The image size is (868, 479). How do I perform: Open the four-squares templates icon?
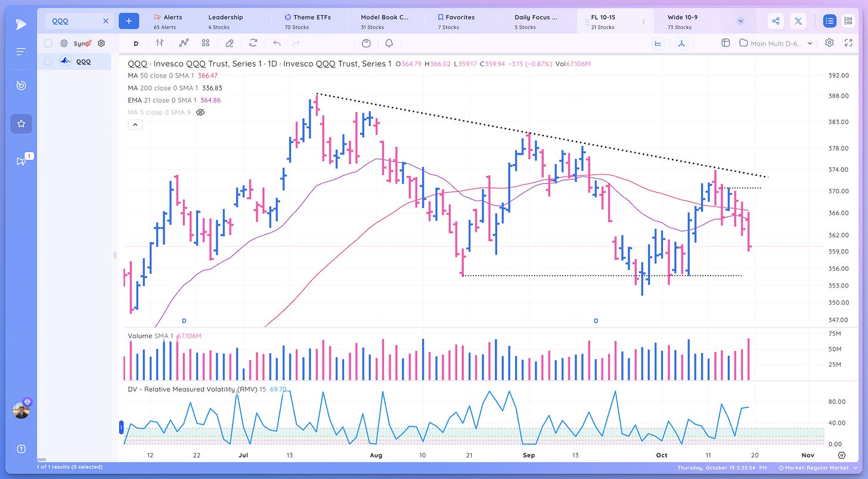[206, 43]
